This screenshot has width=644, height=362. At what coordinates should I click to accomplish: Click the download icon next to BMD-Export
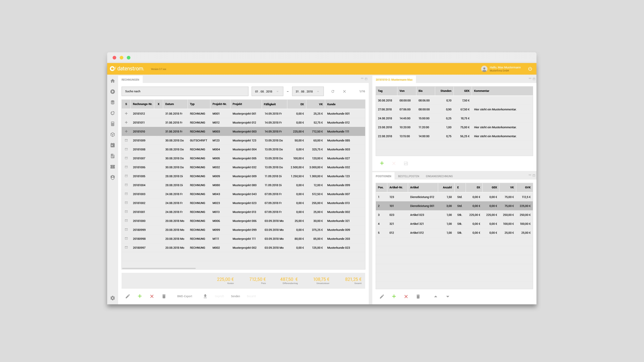pyautogui.click(x=205, y=296)
